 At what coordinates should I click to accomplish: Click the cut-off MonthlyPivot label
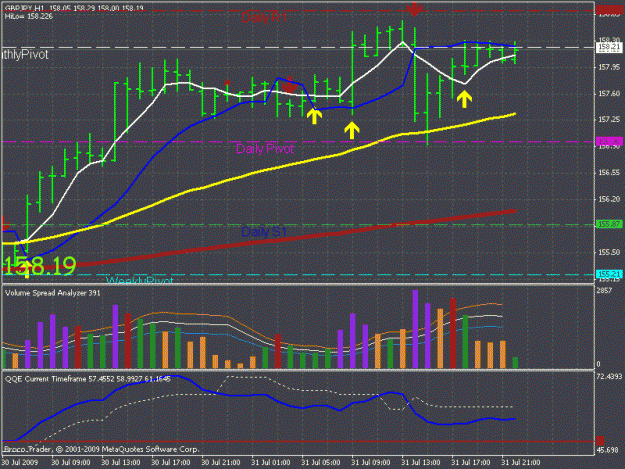[25, 55]
